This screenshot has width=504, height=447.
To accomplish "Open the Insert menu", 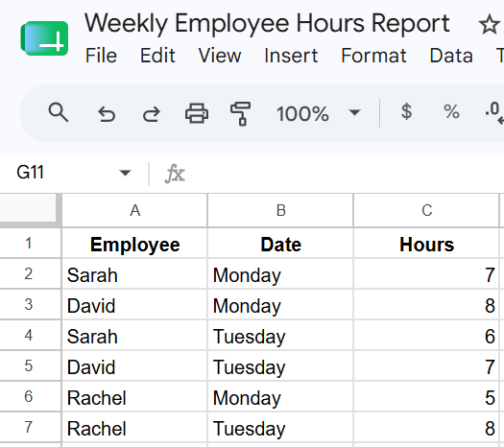I will [x=291, y=56].
